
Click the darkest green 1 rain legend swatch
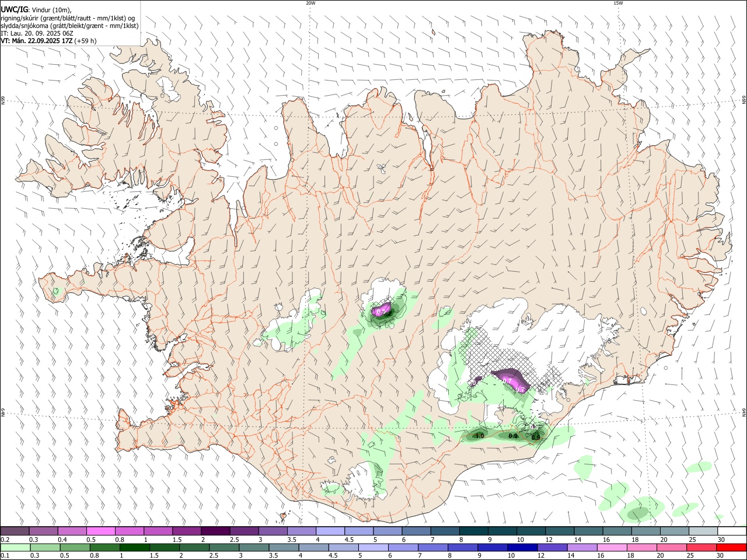[134, 547]
